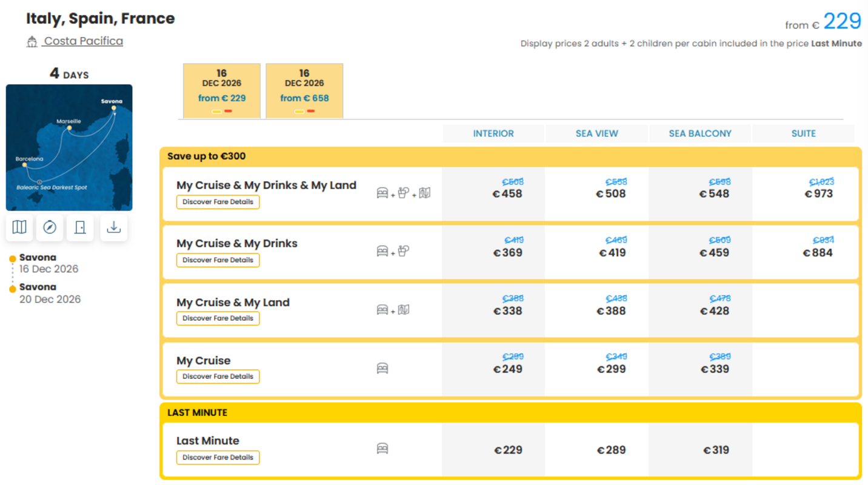Click package icons for My Cruise & My Drinks
The width and height of the screenshot is (868, 485).
pos(393,251)
